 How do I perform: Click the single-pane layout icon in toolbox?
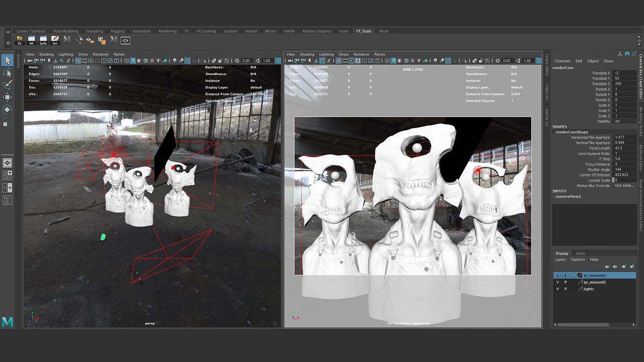tap(8, 162)
